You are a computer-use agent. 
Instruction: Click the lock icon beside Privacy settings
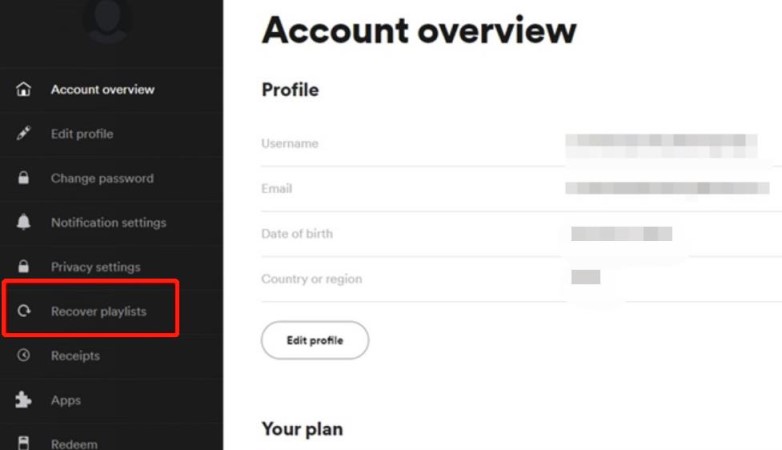point(24,267)
